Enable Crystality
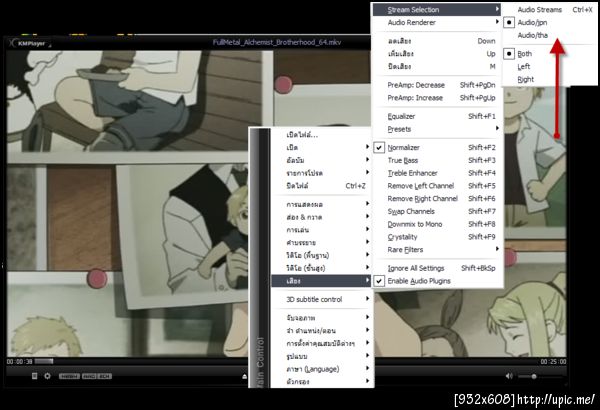This screenshot has height=410, width=600. point(437,237)
